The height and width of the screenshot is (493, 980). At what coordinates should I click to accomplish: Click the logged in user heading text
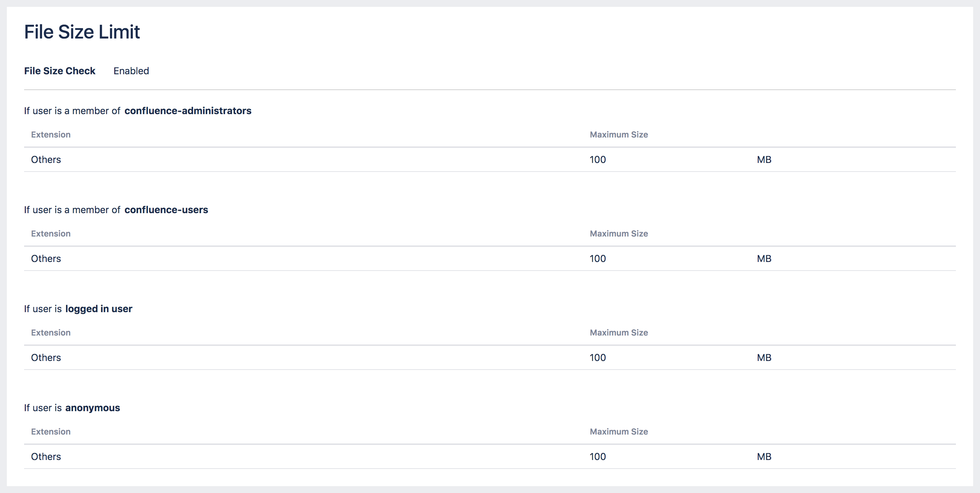[98, 309]
